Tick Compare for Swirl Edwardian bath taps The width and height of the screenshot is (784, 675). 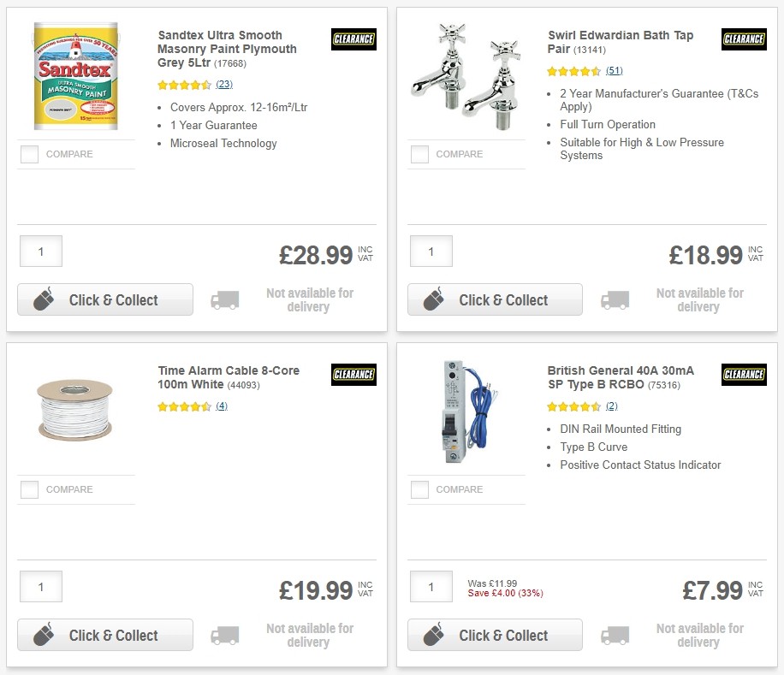pyautogui.click(x=419, y=154)
